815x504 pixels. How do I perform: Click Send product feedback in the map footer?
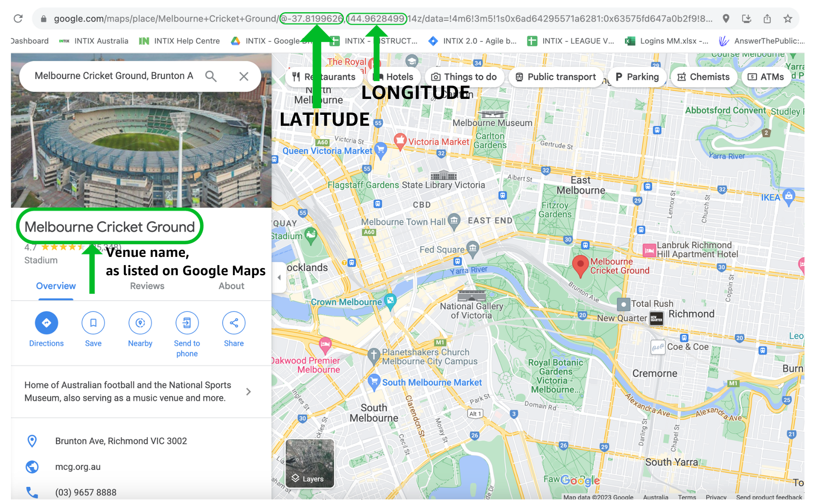point(769,497)
